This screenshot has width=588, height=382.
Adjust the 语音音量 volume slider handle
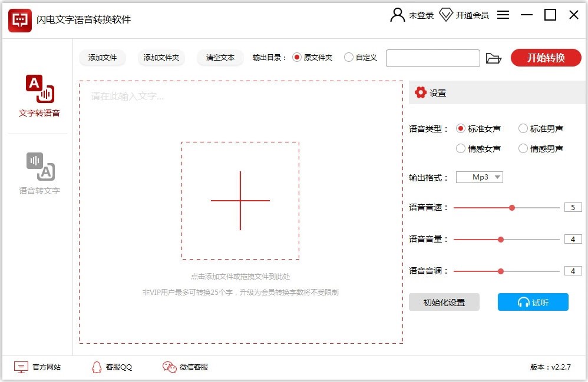pyautogui.click(x=501, y=240)
